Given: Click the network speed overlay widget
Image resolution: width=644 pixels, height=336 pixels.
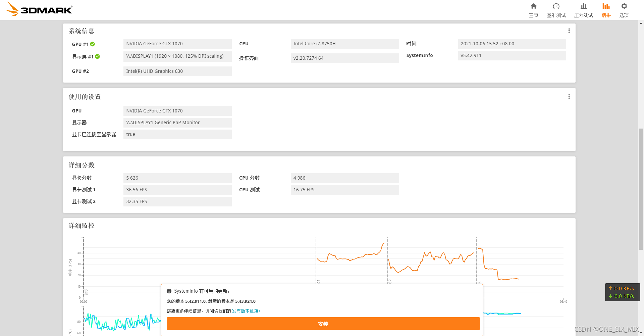Looking at the screenshot, I should pos(623,292).
